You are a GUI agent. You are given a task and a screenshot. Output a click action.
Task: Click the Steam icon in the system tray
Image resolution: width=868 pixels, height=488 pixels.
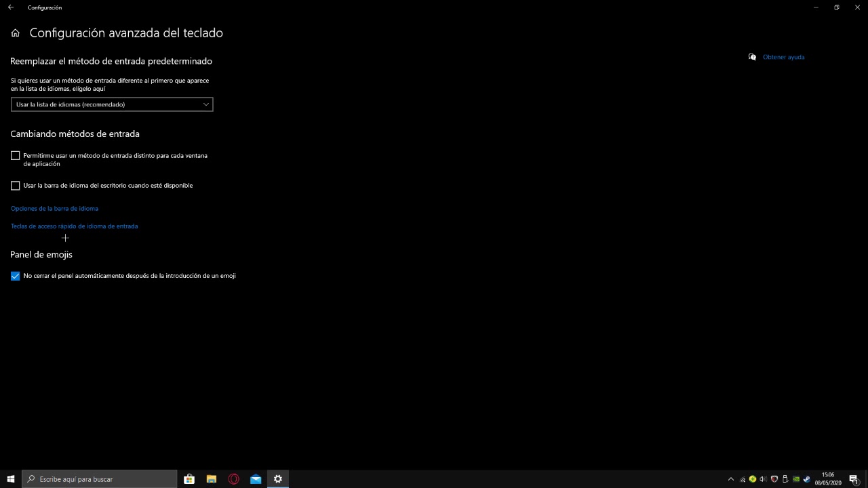point(806,479)
